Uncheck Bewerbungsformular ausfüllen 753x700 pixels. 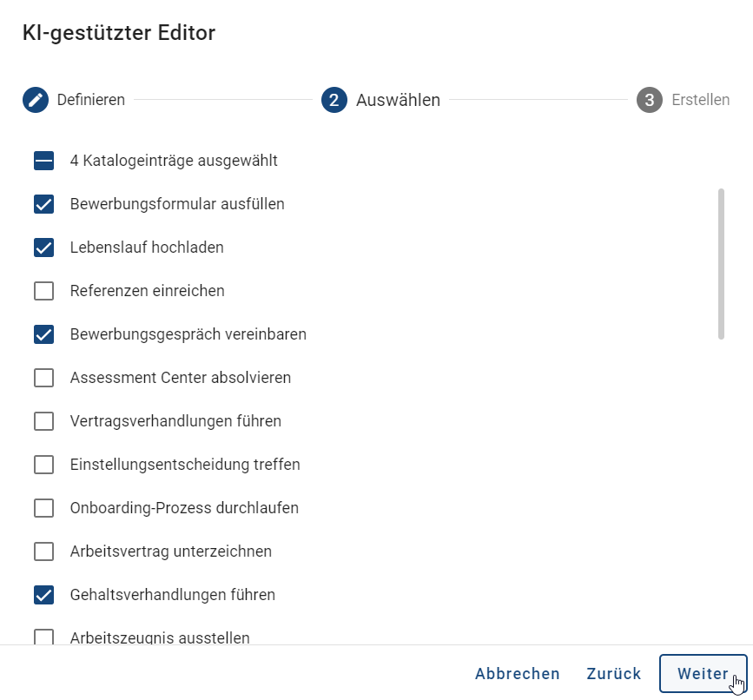pos(43,203)
